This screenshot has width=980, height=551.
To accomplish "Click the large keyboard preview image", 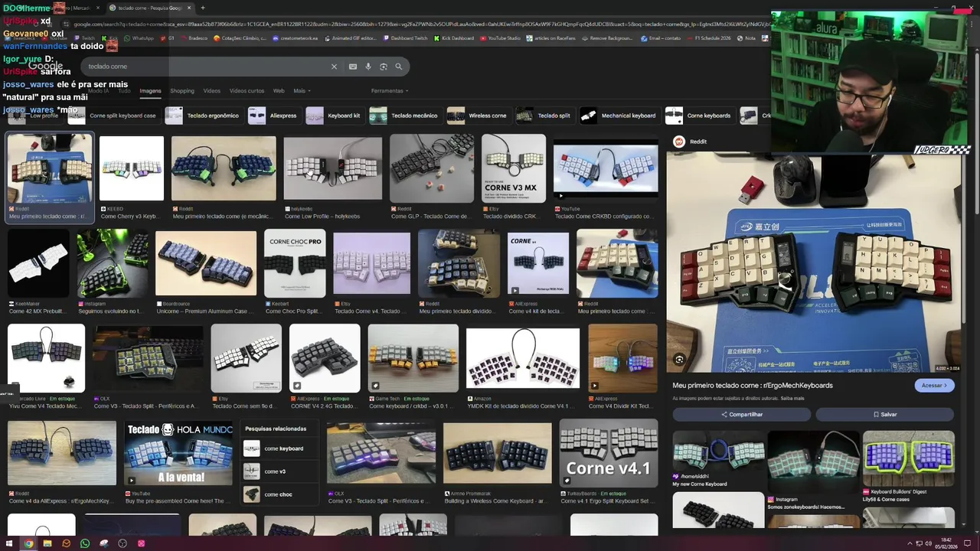I will pos(814,262).
